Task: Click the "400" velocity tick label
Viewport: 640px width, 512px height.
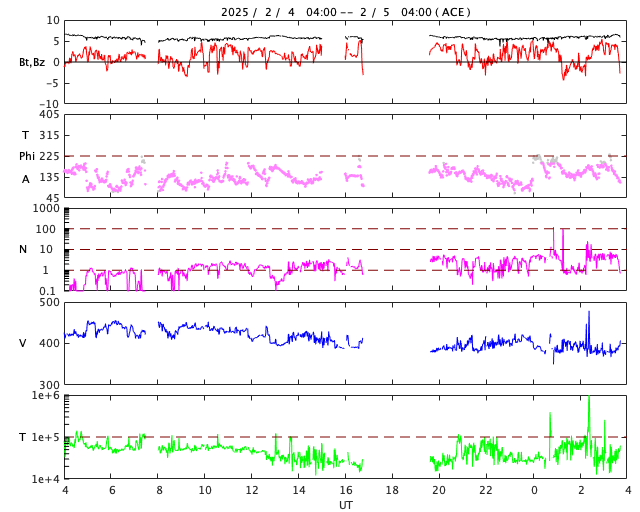Action: coord(49,343)
